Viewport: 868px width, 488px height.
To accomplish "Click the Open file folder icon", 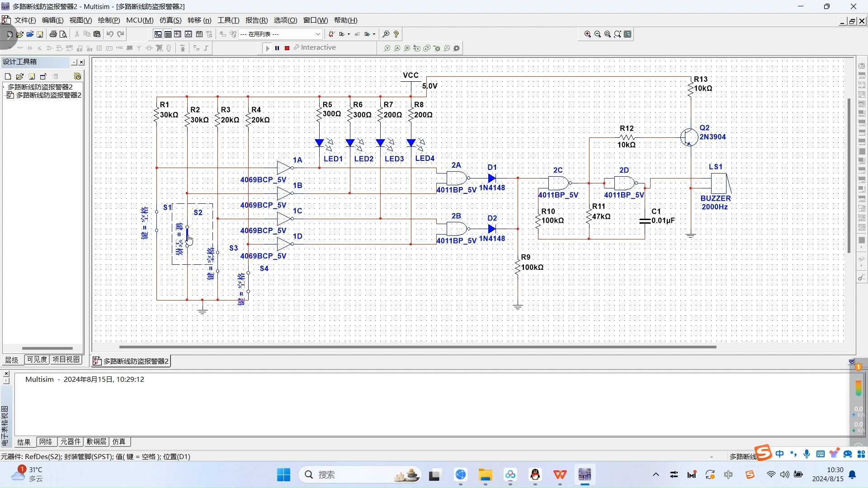I will [x=20, y=34].
